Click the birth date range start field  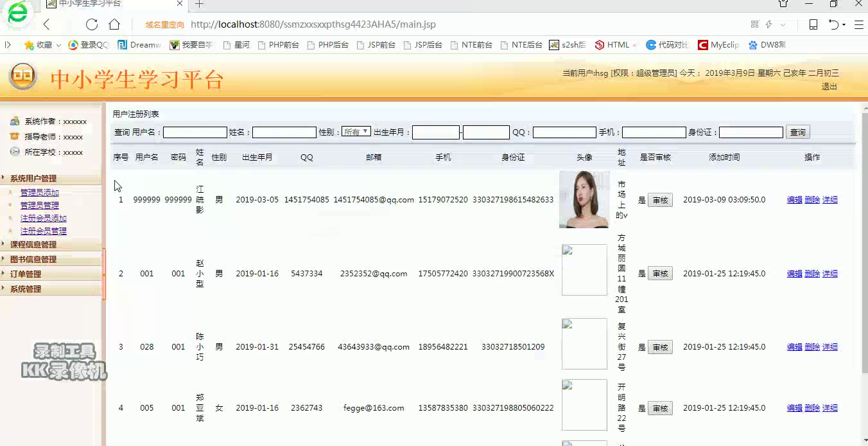point(436,132)
